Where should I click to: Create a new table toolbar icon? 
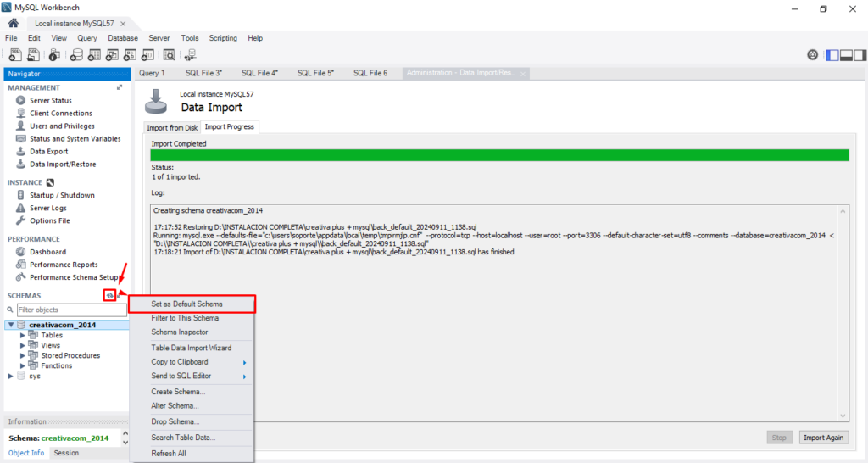coord(94,55)
